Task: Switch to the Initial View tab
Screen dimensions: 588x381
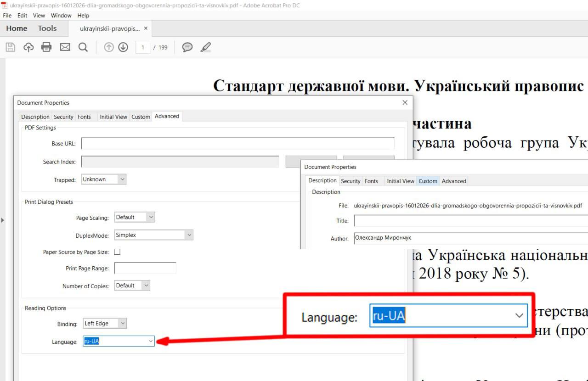Action: click(x=401, y=181)
